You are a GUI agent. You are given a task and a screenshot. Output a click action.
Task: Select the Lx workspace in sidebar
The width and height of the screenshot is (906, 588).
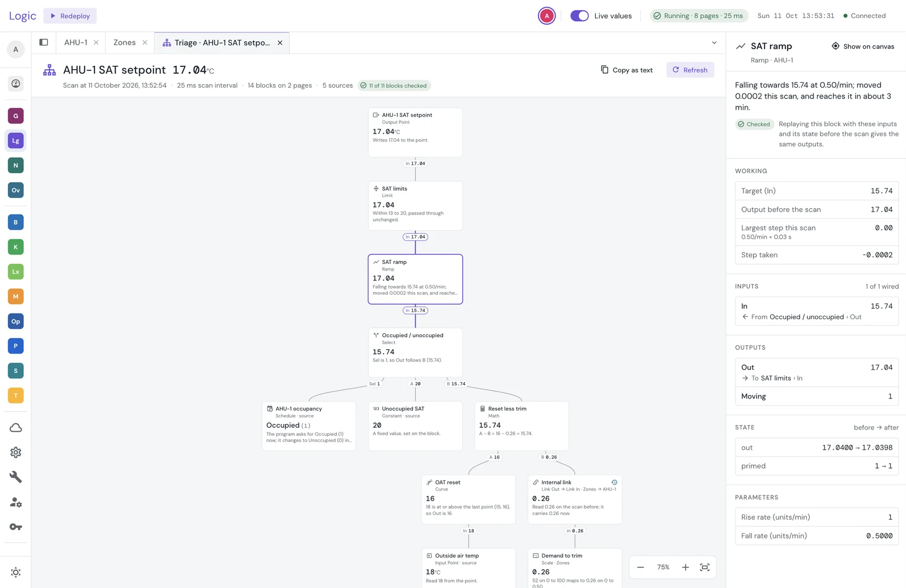point(16,272)
